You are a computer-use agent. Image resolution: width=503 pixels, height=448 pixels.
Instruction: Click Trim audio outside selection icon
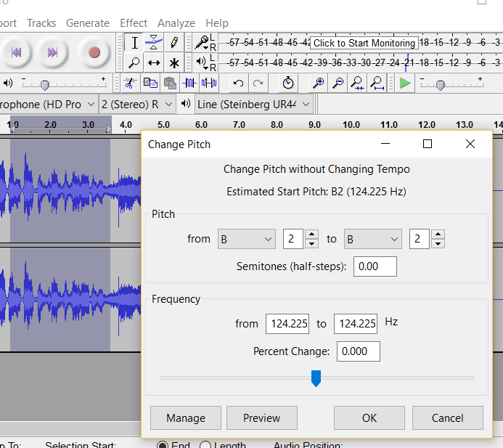(x=189, y=83)
